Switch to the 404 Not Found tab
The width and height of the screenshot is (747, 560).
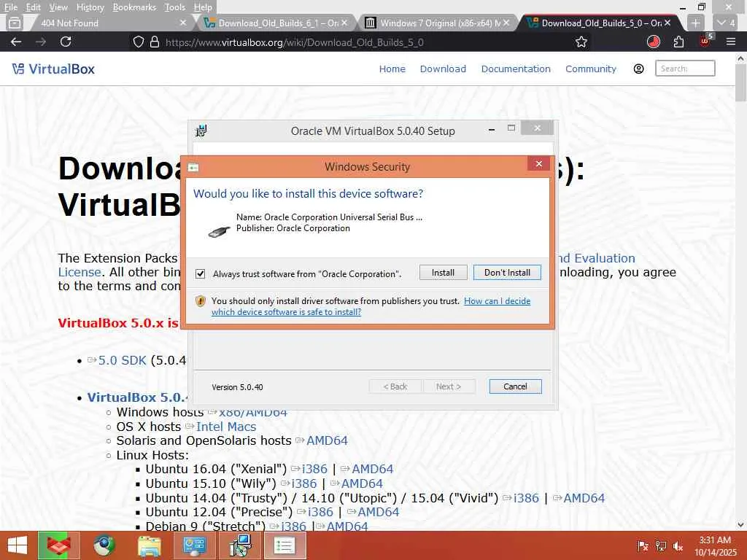(108, 23)
